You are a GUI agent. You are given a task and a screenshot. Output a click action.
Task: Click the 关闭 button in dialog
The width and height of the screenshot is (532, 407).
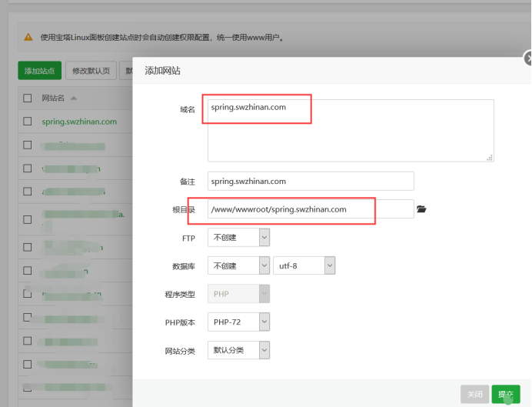(474, 395)
